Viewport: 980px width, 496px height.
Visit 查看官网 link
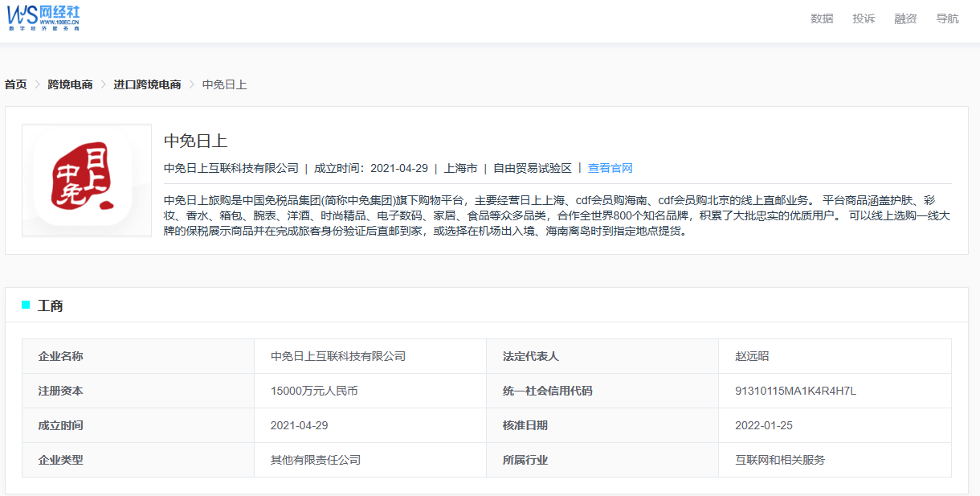(x=610, y=168)
